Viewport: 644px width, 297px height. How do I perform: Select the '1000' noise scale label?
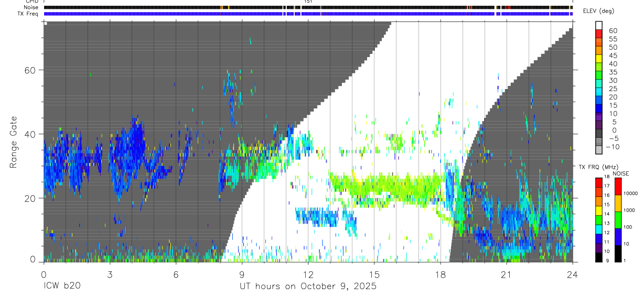coord(629,211)
